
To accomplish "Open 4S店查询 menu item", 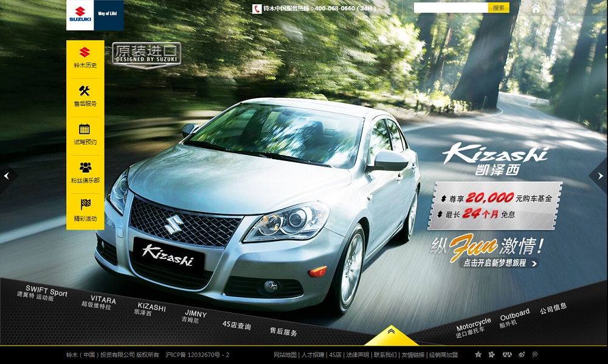I will (237, 325).
